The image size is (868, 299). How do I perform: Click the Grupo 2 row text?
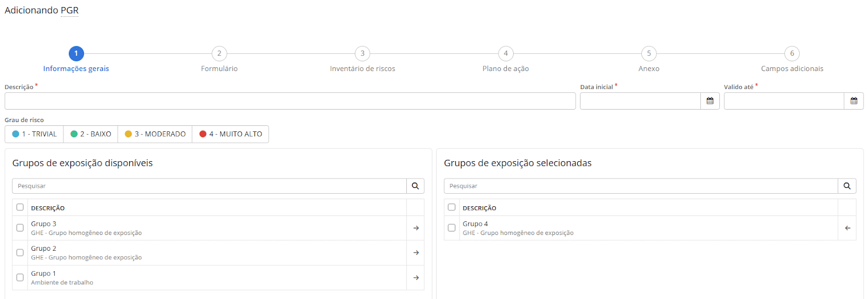[43, 249]
